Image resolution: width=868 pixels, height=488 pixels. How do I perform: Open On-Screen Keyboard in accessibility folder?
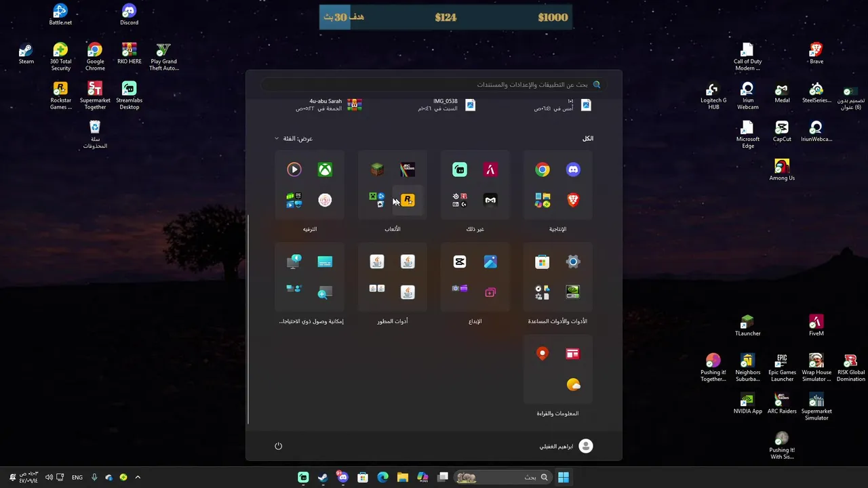[325, 262]
